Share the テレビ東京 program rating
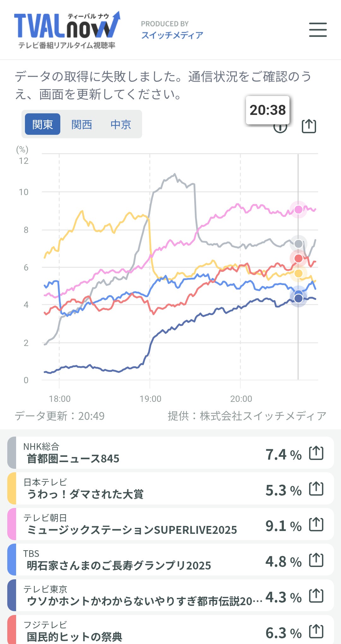Screen dimensions: 341x644 click(316, 596)
